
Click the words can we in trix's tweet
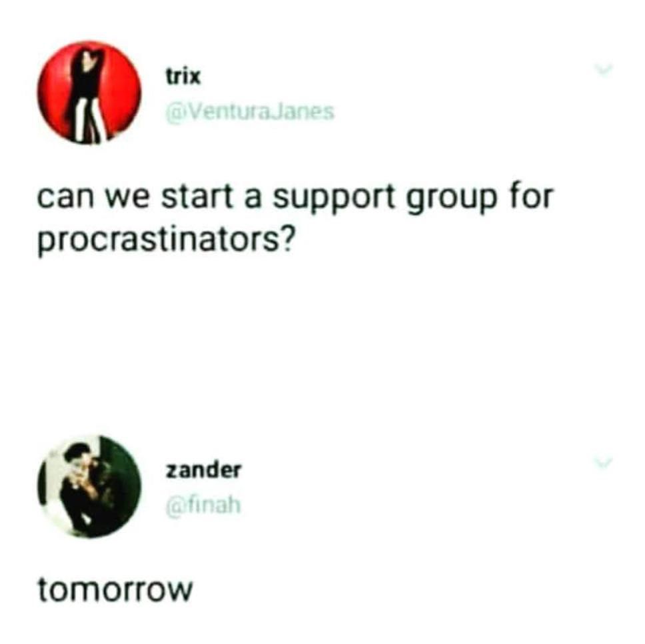pyautogui.click(x=92, y=198)
